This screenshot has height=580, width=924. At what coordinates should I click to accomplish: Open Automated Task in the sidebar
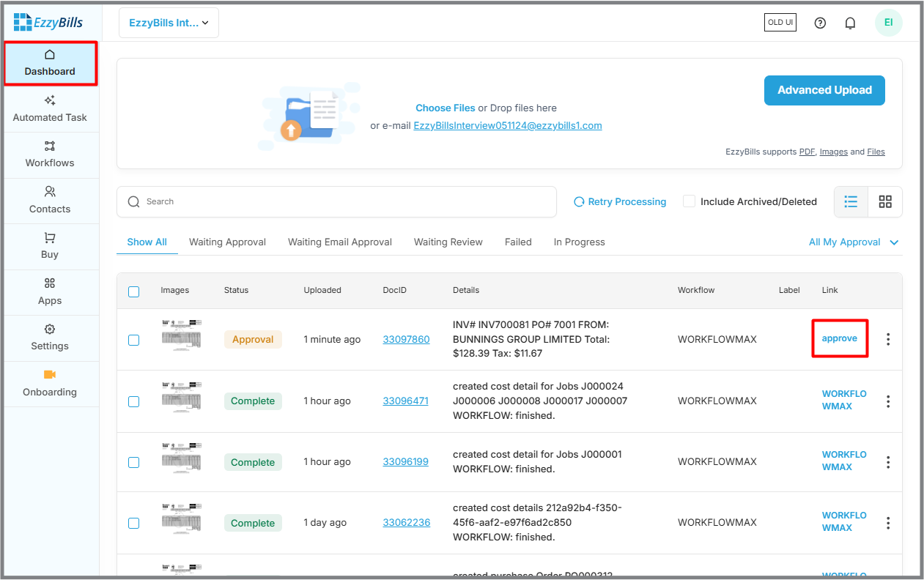(x=50, y=109)
